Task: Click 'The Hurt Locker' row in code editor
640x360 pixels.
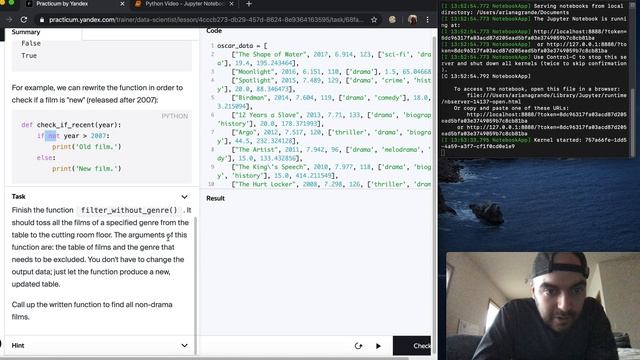Action: point(331,184)
